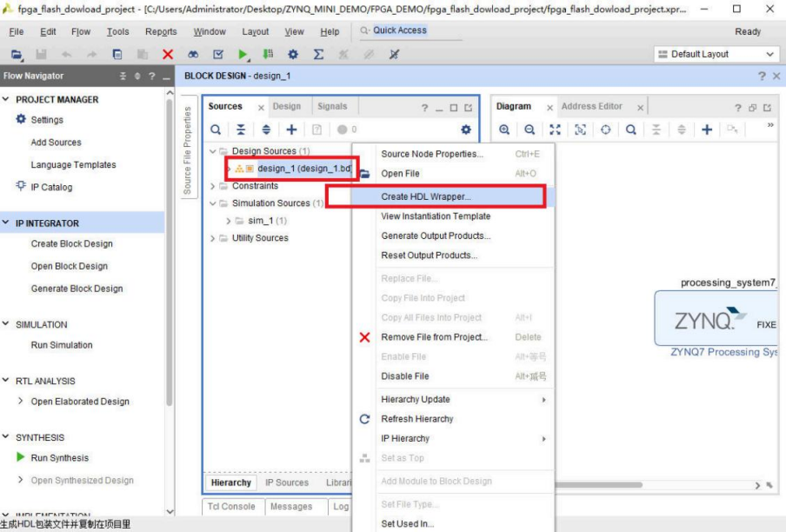Click the Add IP plus icon in Diagram
Screen dimensions: 786x532
(707, 130)
